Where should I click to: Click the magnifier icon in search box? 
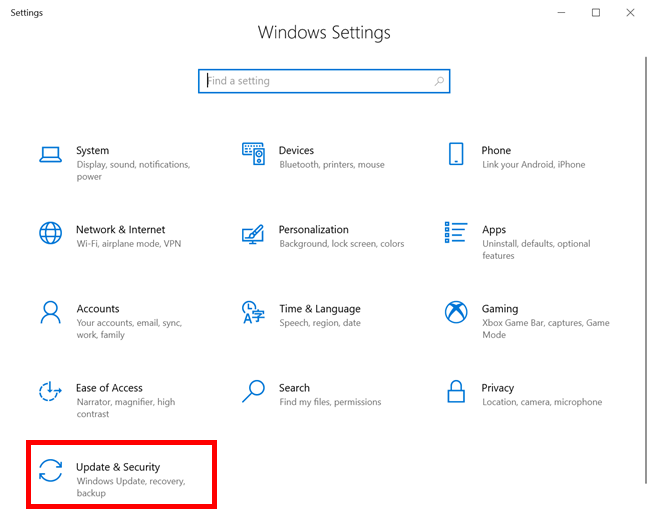coord(439,81)
